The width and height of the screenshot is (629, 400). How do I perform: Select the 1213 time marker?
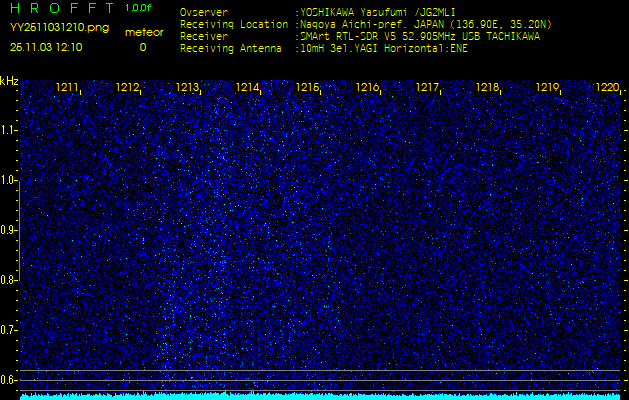point(187,88)
